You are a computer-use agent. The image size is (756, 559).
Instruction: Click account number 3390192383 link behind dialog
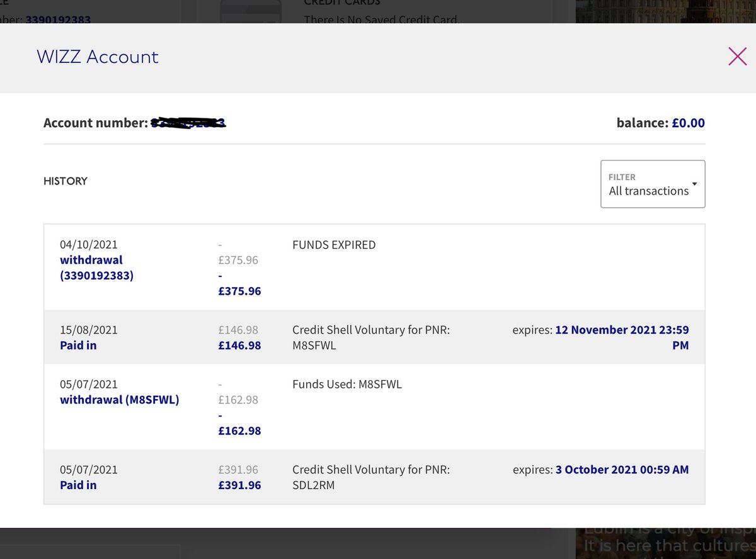(58, 19)
